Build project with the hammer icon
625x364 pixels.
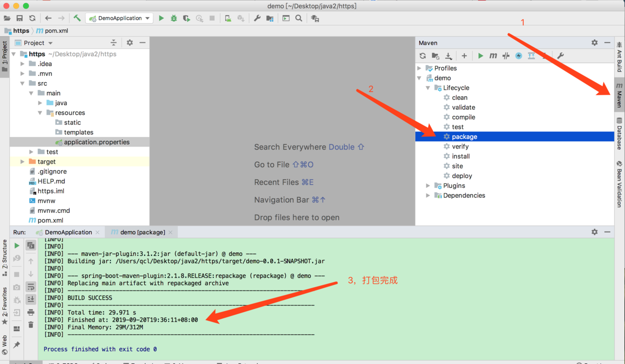[x=77, y=18]
